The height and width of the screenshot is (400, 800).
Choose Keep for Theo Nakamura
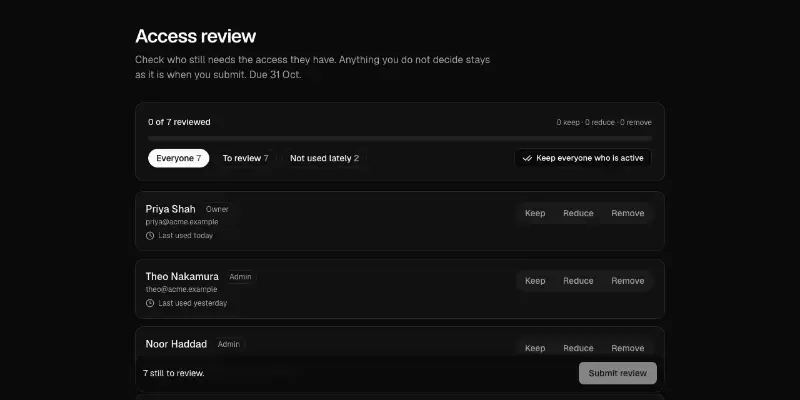pyautogui.click(x=535, y=281)
